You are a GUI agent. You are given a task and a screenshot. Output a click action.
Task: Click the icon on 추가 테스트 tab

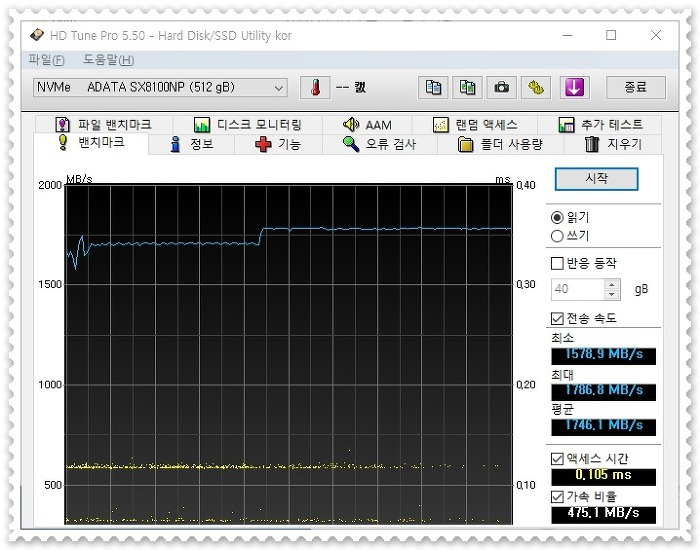[x=566, y=125]
